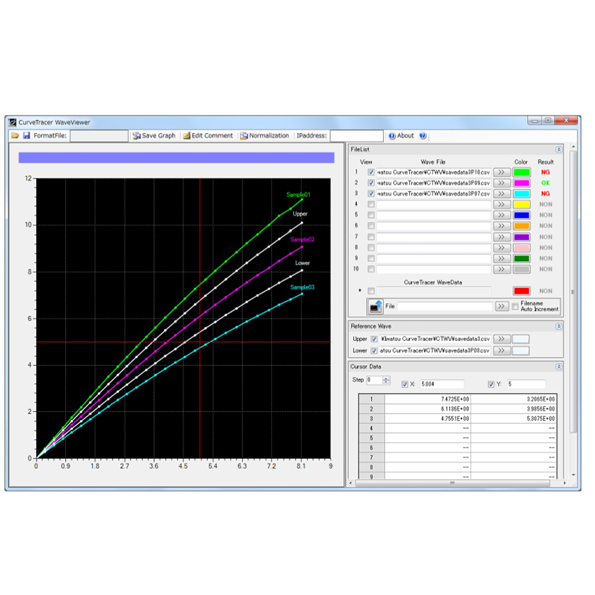Collapse the Cursor Data panel
The height and width of the screenshot is (595, 595).
pos(559,367)
